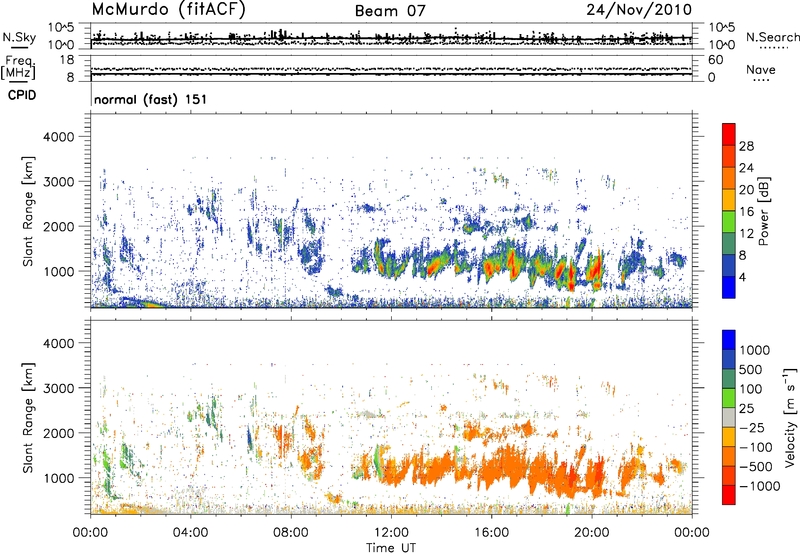Image resolution: width=800 pixels, height=554 pixels.
Task: Select the Power [dB] colorbar title
Action: (x=763, y=211)
